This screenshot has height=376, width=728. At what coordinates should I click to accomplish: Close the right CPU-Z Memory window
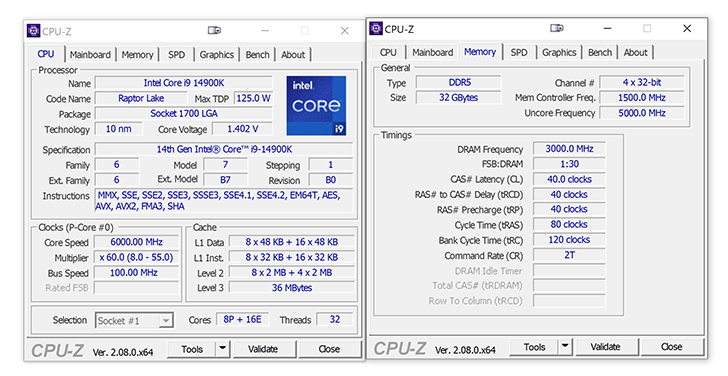(687, 28)
